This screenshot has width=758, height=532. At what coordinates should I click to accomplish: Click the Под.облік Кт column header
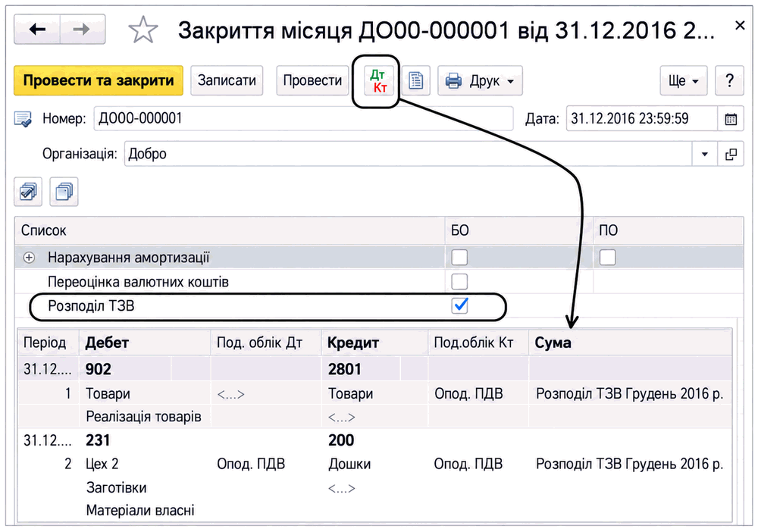pyautogui.click(x=478, y=343)
